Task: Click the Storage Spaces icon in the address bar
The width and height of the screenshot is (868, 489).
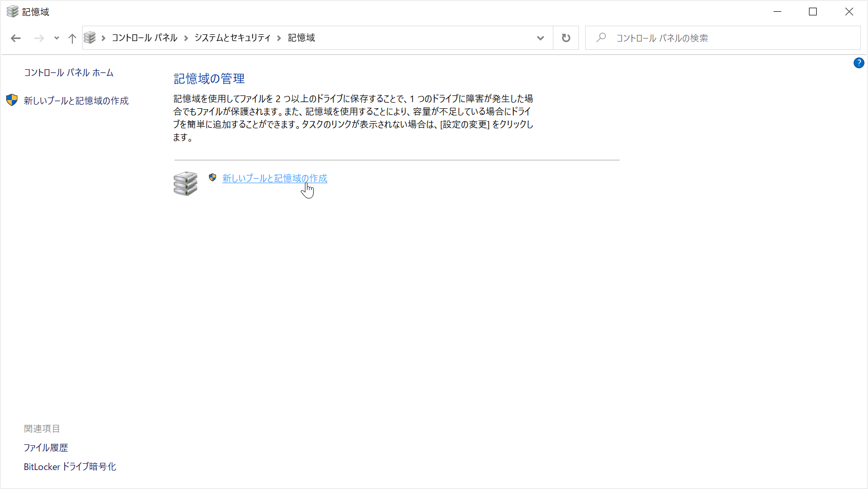Action: 90,37
